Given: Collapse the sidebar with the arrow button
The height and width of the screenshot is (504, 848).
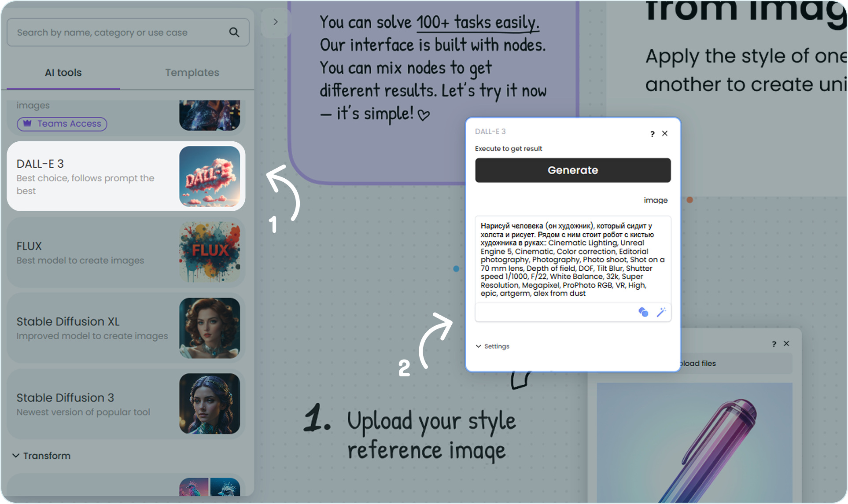Looking at the screenshot, I should click(x=275, y=22).
